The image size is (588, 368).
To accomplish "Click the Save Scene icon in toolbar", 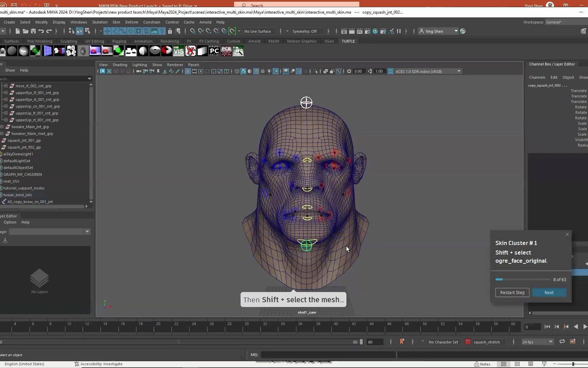I will point(33,31).
